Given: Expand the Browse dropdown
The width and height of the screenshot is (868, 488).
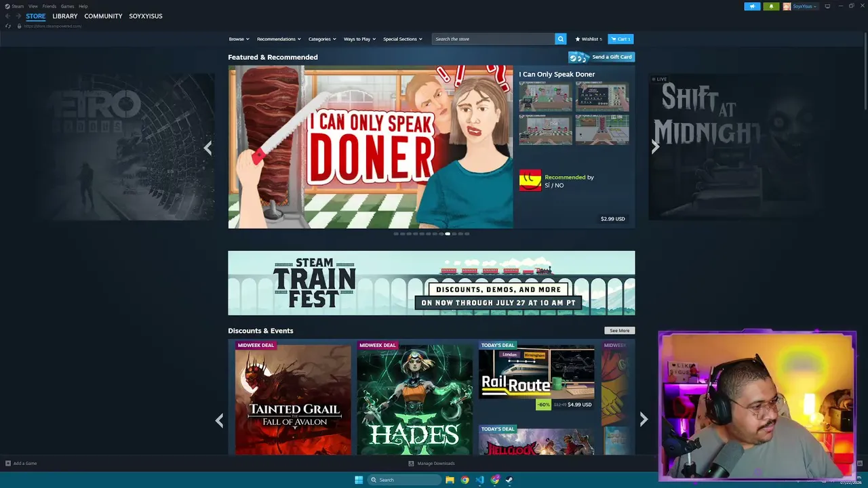Looking at the screenshot, I should click(x=239, y=39).
